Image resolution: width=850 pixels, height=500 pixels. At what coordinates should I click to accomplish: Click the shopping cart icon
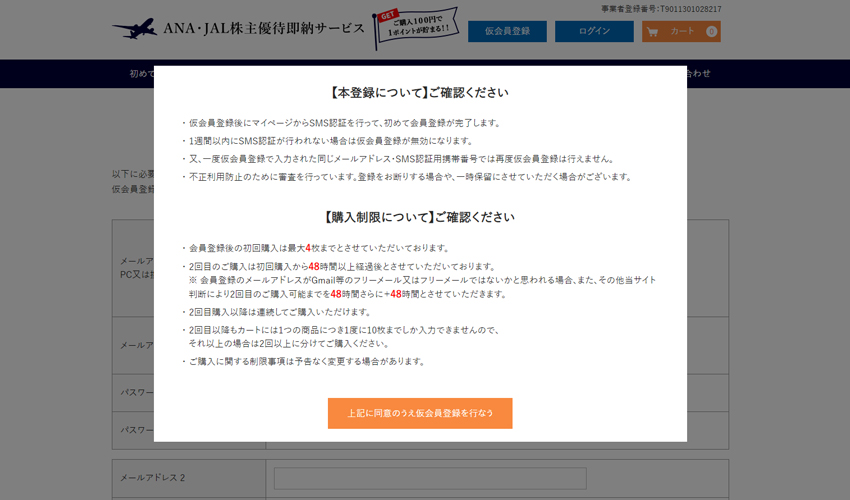coord(653,31)
